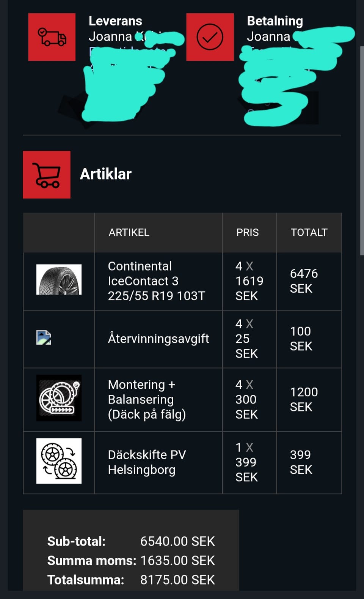Click the broken image icon for Återvinningsavgift
The image size is (364, 599).
(44, 337)
